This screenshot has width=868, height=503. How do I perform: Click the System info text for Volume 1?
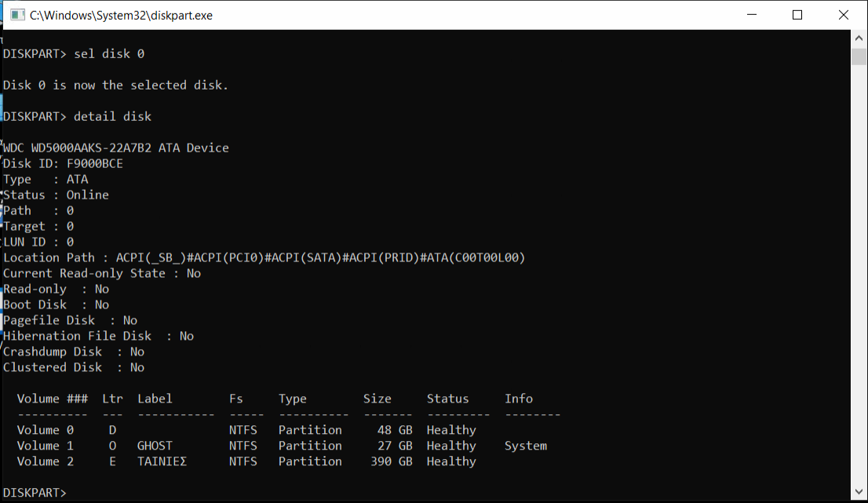tap(526, 446)
